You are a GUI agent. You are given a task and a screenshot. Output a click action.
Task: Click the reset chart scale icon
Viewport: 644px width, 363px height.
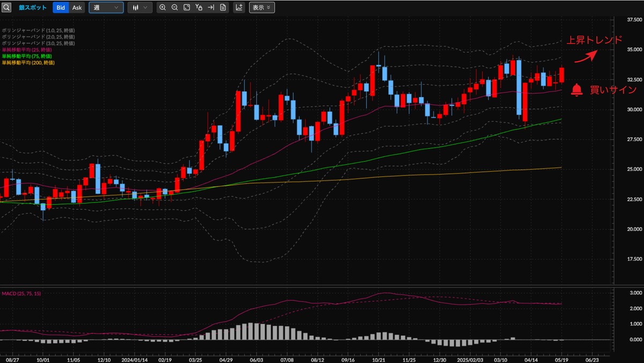coord(187,7)
